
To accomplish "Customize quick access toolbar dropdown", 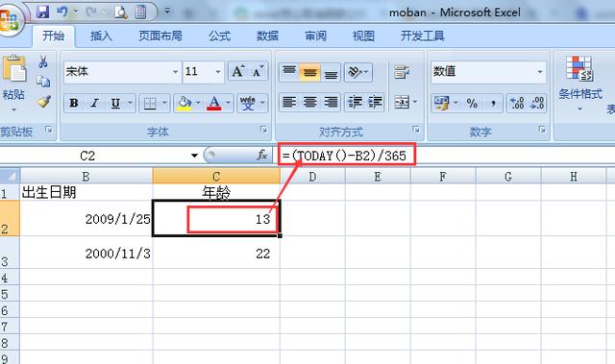I will 167,12.
